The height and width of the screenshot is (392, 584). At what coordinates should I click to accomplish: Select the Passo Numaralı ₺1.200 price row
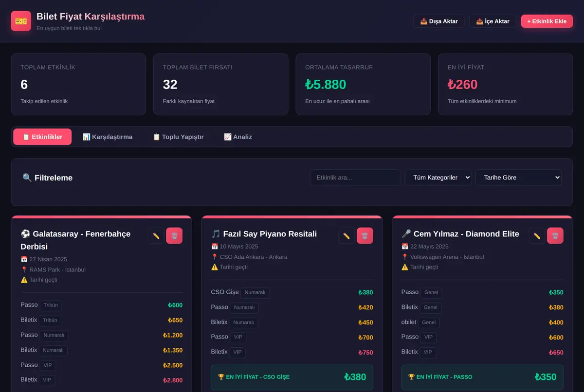(102, 335)
